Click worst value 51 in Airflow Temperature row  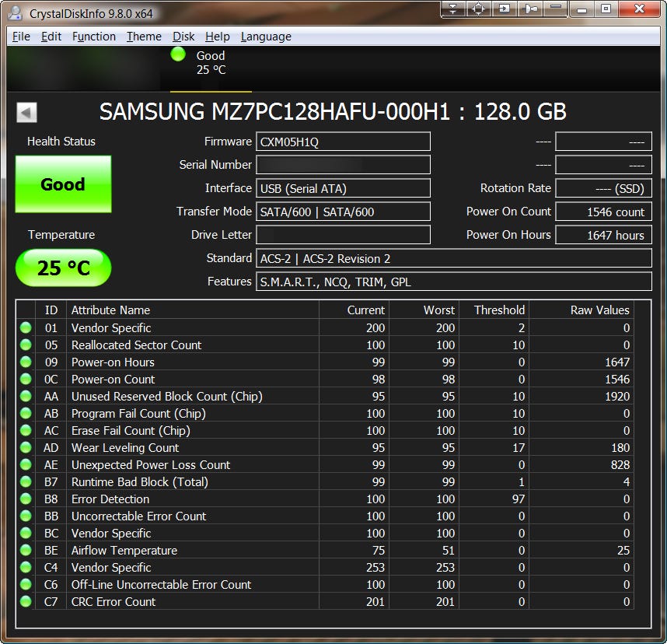[448, 551]
